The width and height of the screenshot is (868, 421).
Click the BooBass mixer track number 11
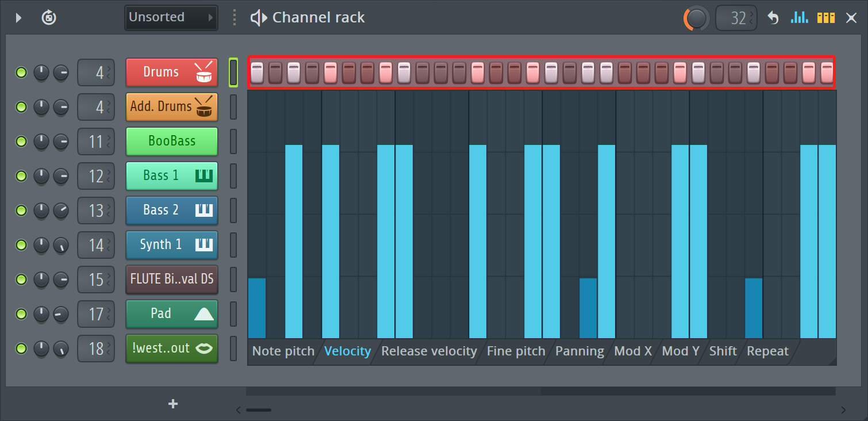(95, 142)
